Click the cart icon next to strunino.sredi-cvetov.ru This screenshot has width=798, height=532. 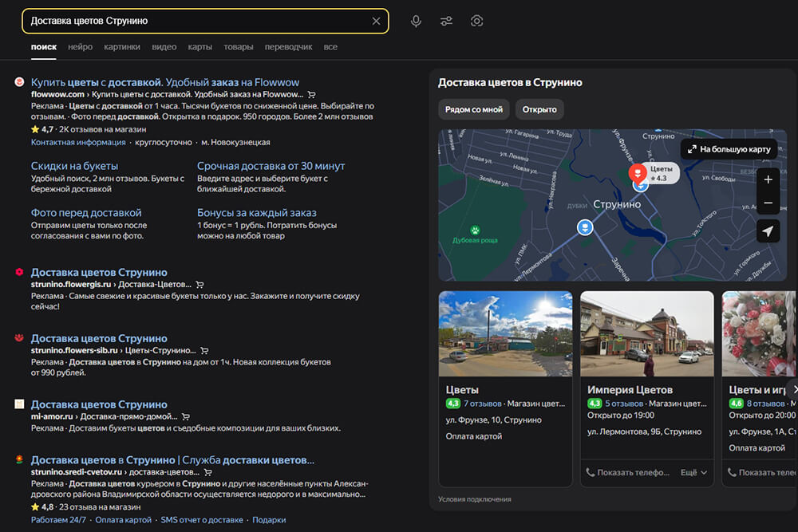pyautogui.click(x=207, y=472)
